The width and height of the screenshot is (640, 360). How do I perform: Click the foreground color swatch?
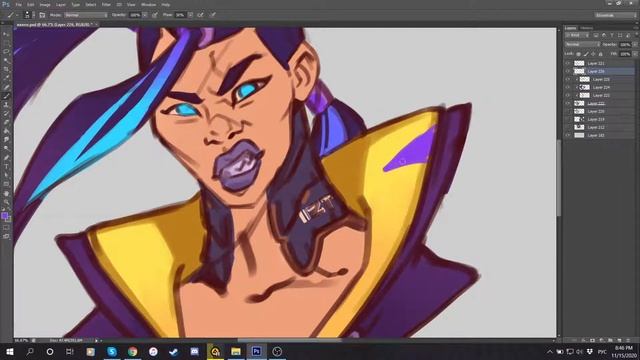(x=4, y=216)
